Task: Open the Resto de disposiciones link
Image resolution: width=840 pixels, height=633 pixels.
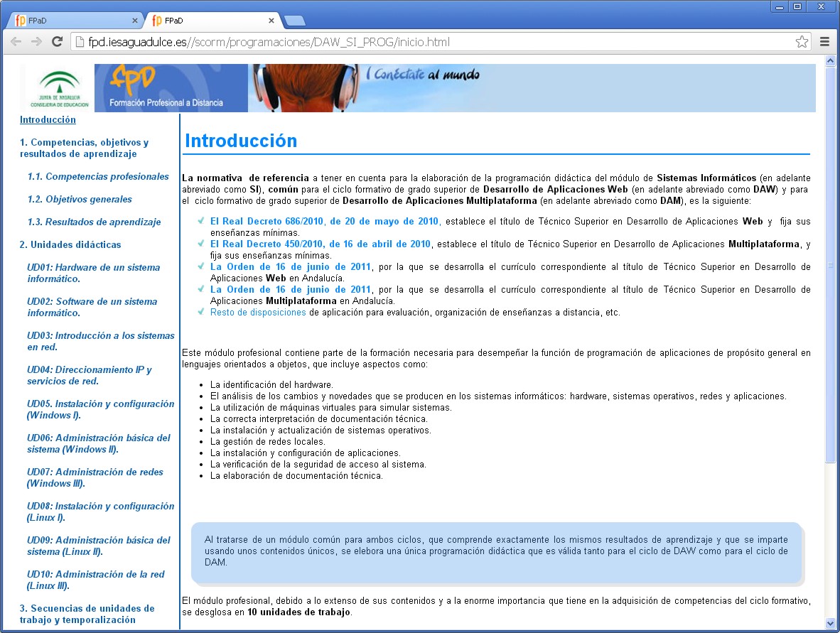Action: click(258, 312)
